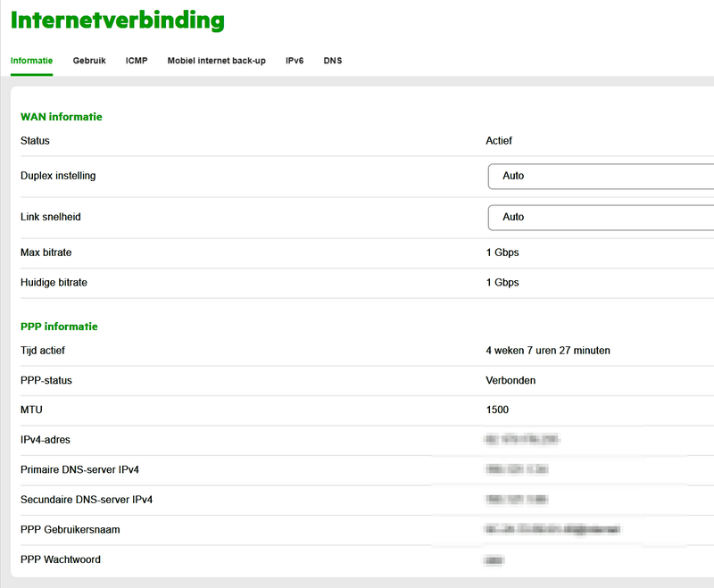
Task: Click the blurred Primaire DNS-server IPv4 value
Action: pyautogui.click(x=517, y=469)
